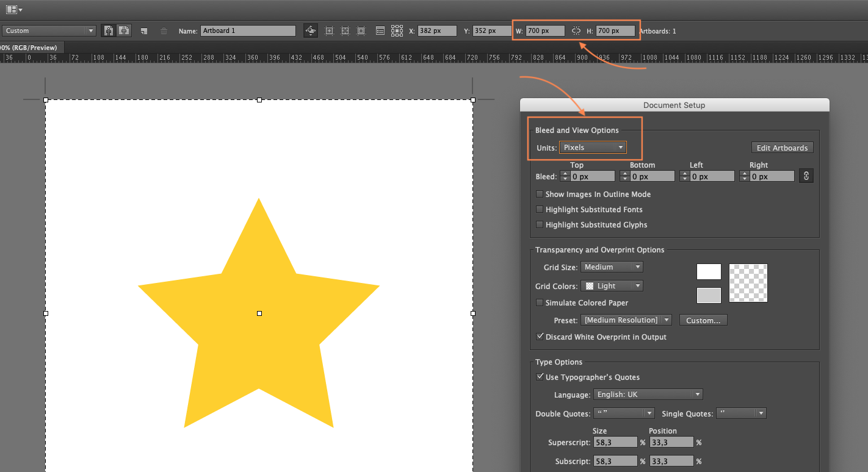
Task: Open the Units dropdown showing Pixels
Action: 593,147
